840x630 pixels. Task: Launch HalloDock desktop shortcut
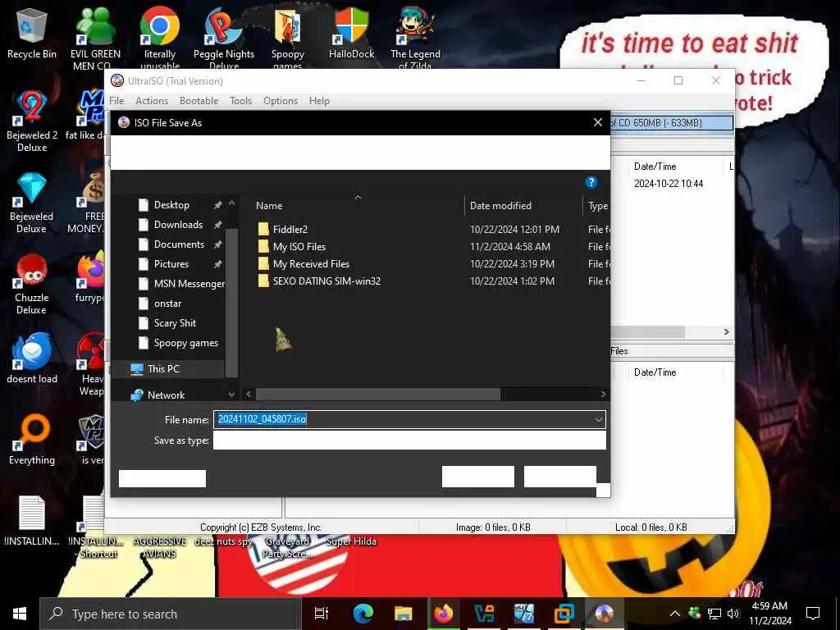point(351,33)
